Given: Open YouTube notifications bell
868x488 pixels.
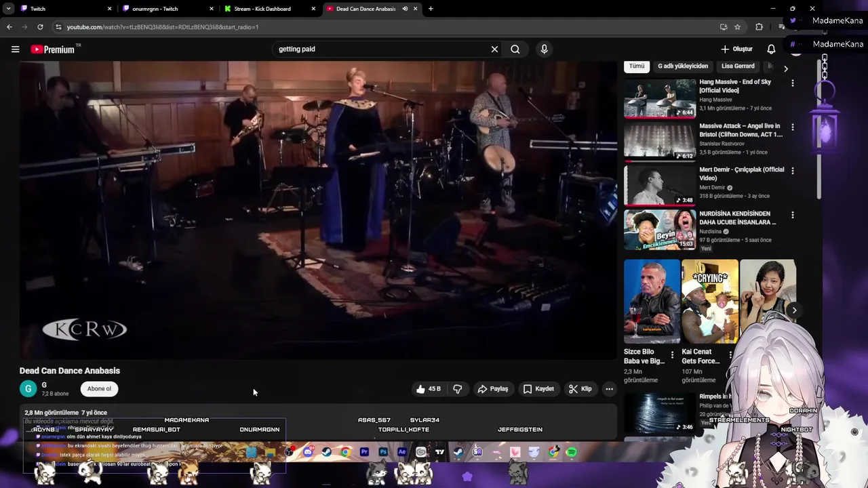Looking at the screenshot, I should coord(771,49).
